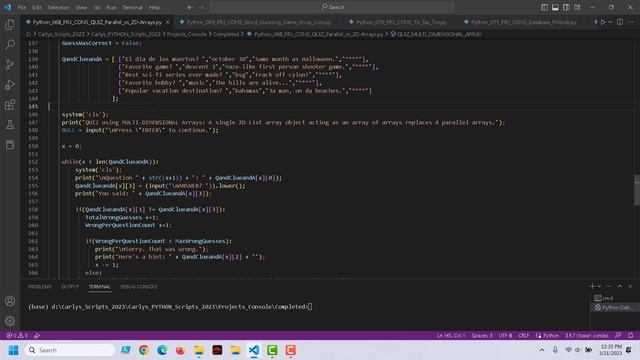
Task: Open the Run and Debug view
Action: tap(10, 84)
